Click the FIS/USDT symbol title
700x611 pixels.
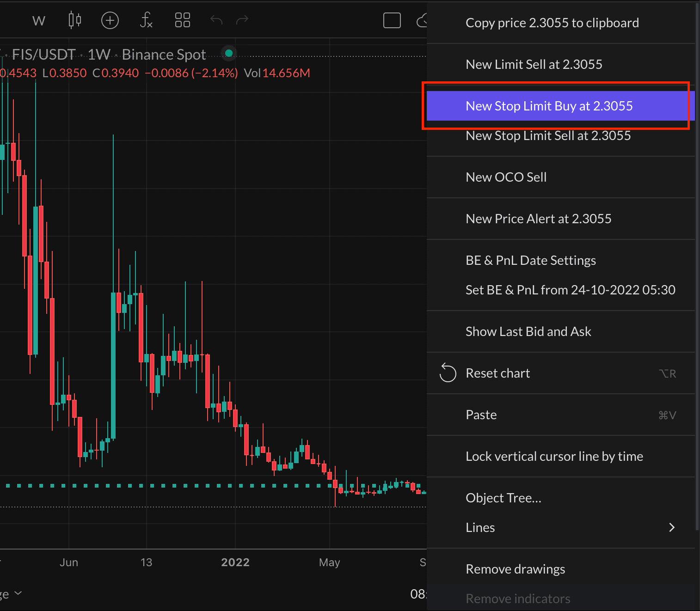(x=43, y=55)
